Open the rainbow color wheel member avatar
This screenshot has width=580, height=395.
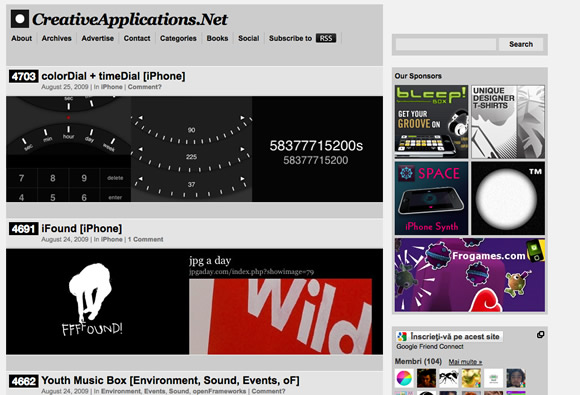[404, 378]
